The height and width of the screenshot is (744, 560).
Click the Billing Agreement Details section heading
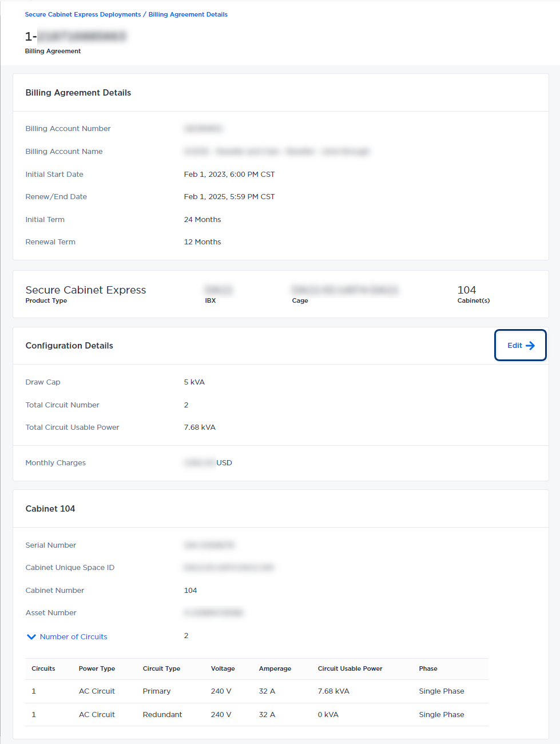78,93
